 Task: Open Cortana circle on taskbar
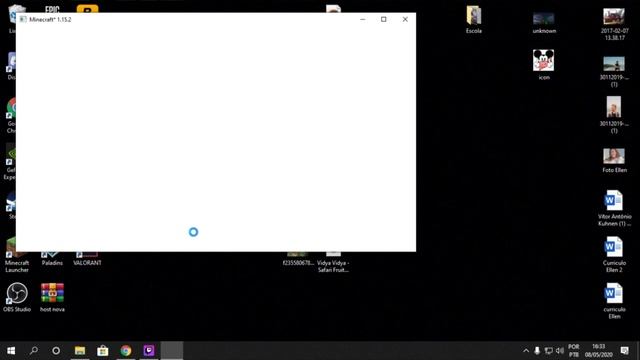(56, 351)
